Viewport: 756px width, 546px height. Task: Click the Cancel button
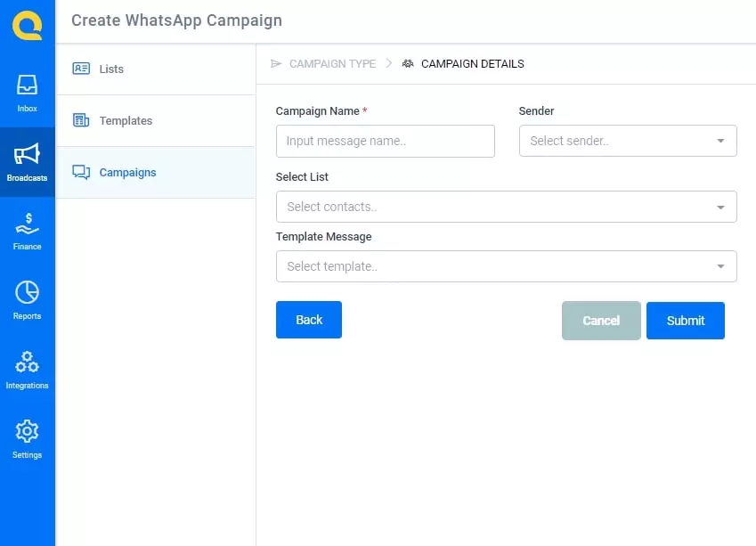point(601,321)
